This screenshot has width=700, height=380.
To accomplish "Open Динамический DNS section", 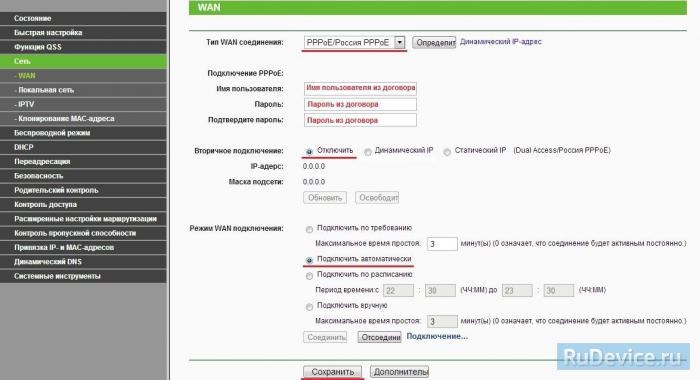I will 83,262.
